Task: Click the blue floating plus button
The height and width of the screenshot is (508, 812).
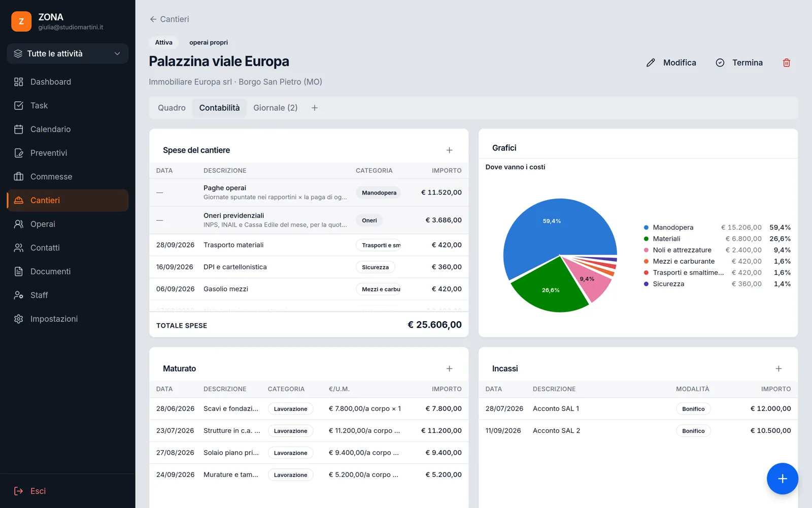Action: [783, 479]
